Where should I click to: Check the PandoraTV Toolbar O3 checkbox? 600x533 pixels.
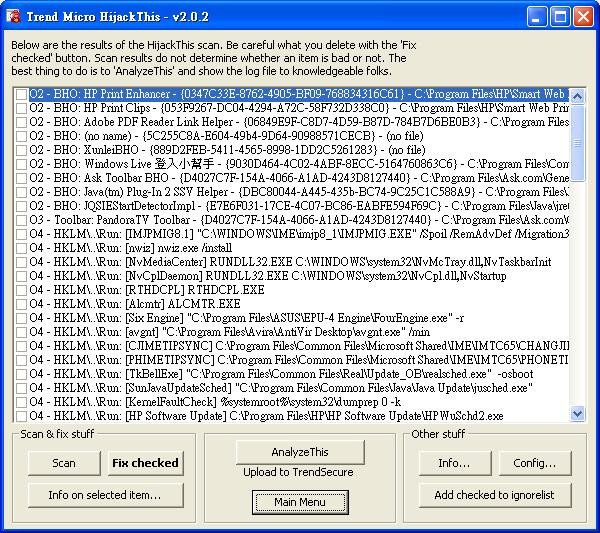pyautogui.click(x=21, y=220)
